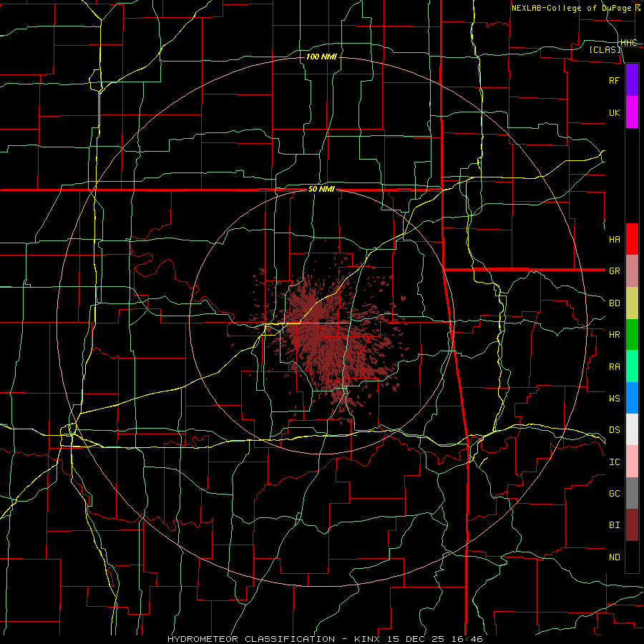Viewport: 644px width, 644px height.
Task: Click the BI legend label
Action: [x=615, y=525]
